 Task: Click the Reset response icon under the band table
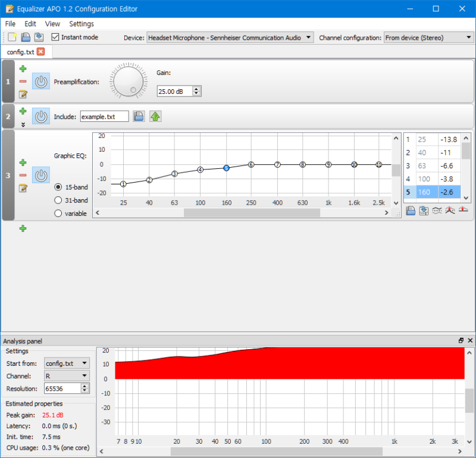tap(464, 211)
